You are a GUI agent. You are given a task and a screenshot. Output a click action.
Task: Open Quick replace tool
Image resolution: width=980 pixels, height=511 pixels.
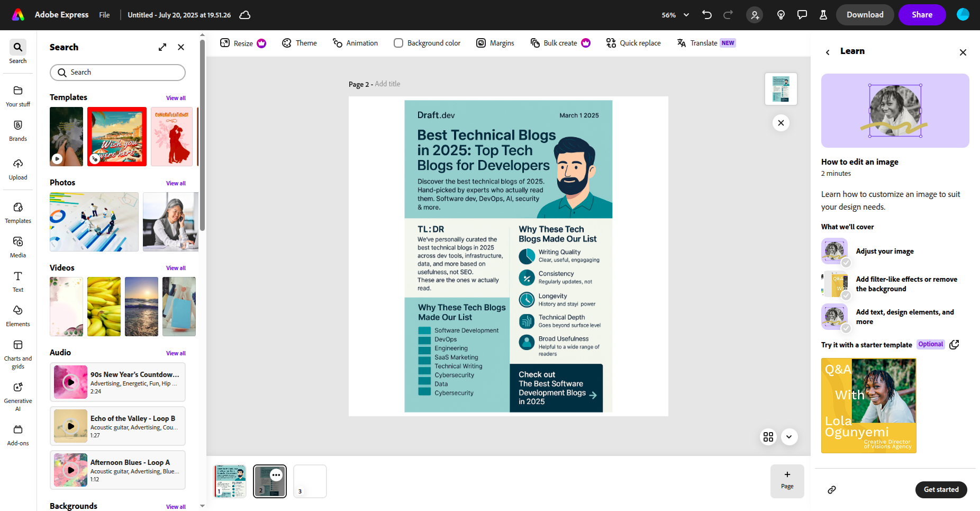(633, 43)
